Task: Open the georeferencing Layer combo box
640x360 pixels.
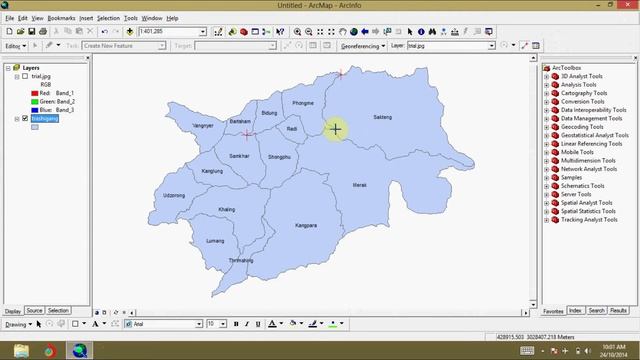Action: [x=451, y=46]
